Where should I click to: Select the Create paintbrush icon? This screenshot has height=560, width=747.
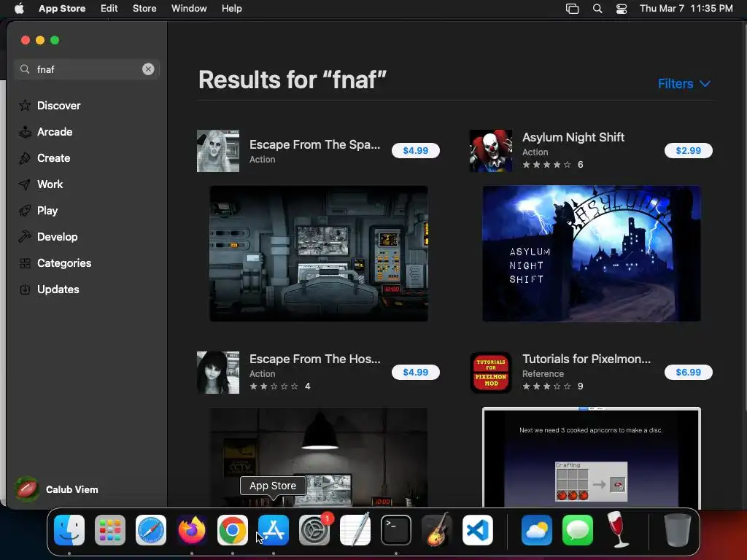coord(25,158)
